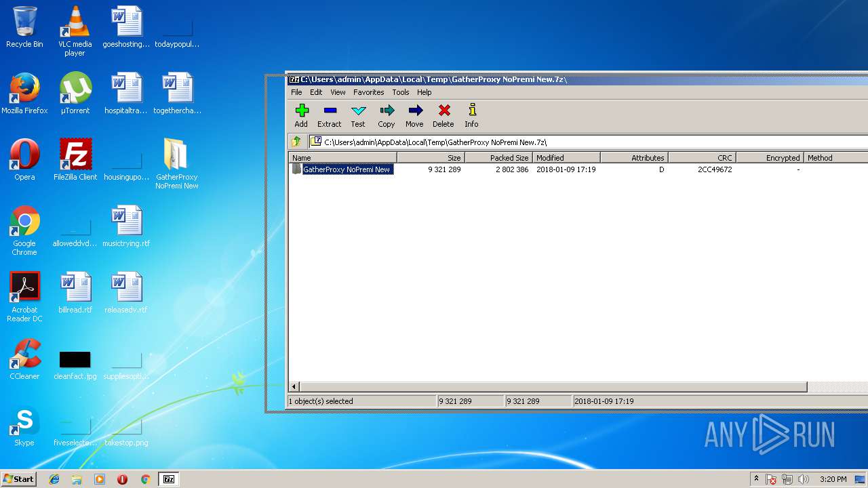Click the Start button
This screenshot has width=868, height=488.
click(18, 479)
